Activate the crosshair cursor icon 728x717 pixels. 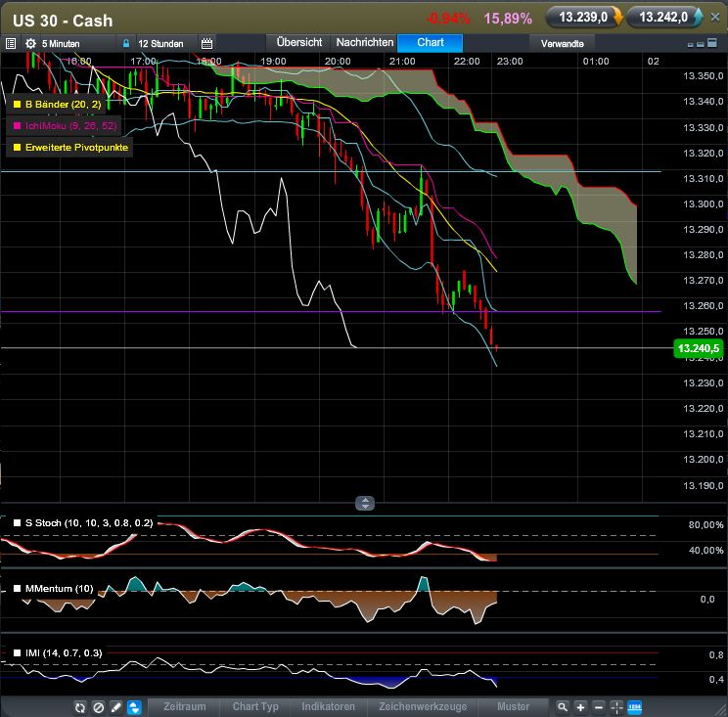pyautogui.click(x=616, y=707)
